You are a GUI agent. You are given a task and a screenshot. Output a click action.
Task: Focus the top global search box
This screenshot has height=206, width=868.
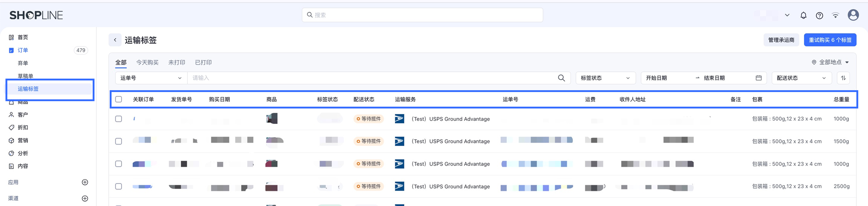[422, 15]
